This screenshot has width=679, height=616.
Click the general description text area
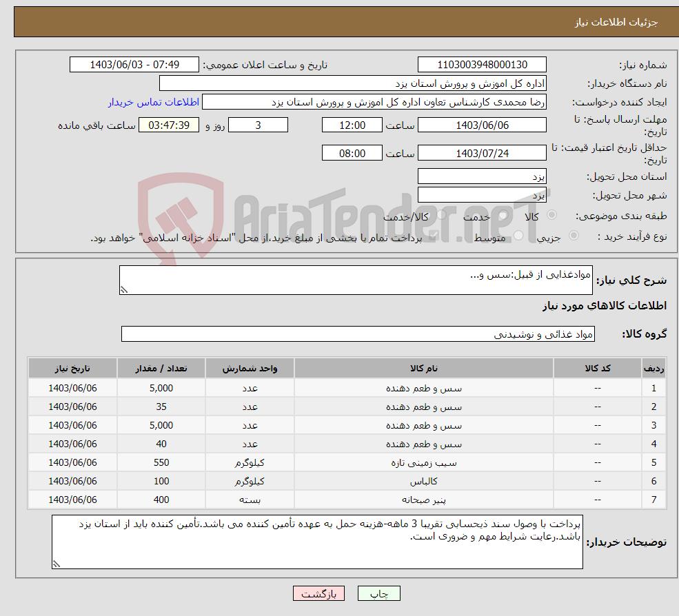(356, 280)
